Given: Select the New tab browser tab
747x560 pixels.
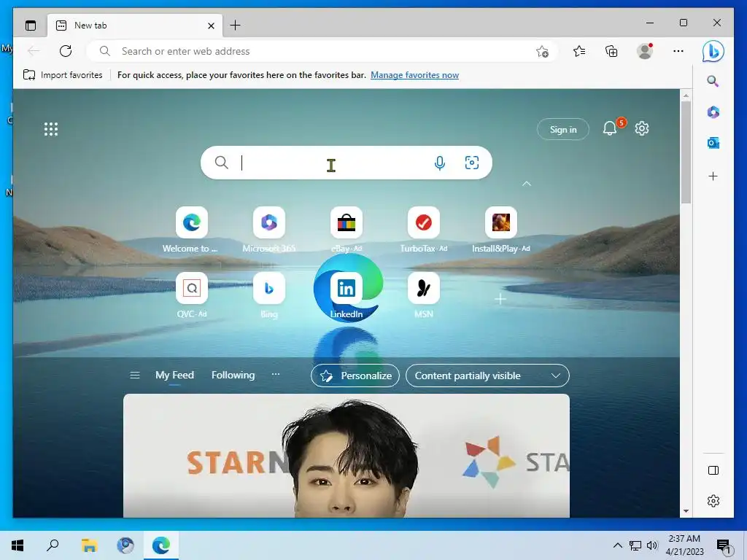Looking at the screenshot, I should pyautogui.click(x=134, y=26).
